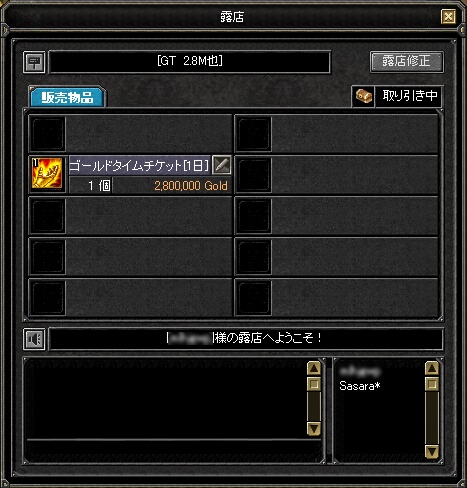
Task: Select Sasara* in the visitor list
Action: [x=360, y=386]
